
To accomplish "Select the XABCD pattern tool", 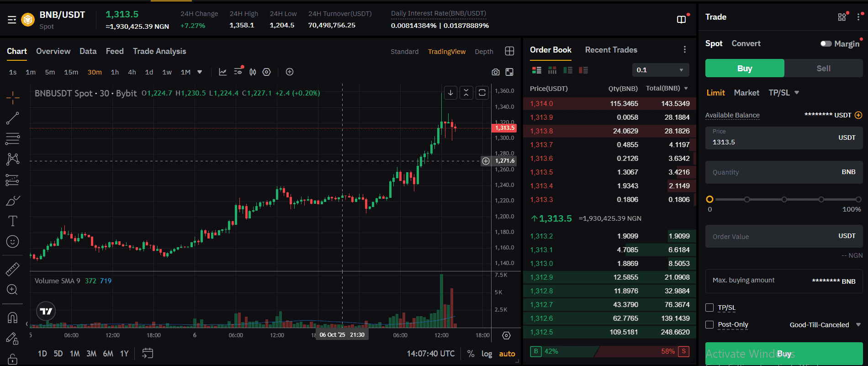I will click(13, 159).
